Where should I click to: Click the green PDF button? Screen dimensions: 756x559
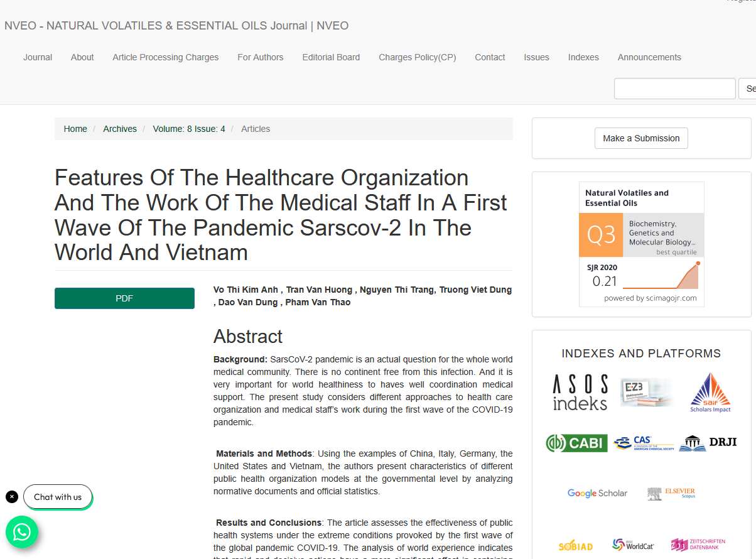click(124, 298)
